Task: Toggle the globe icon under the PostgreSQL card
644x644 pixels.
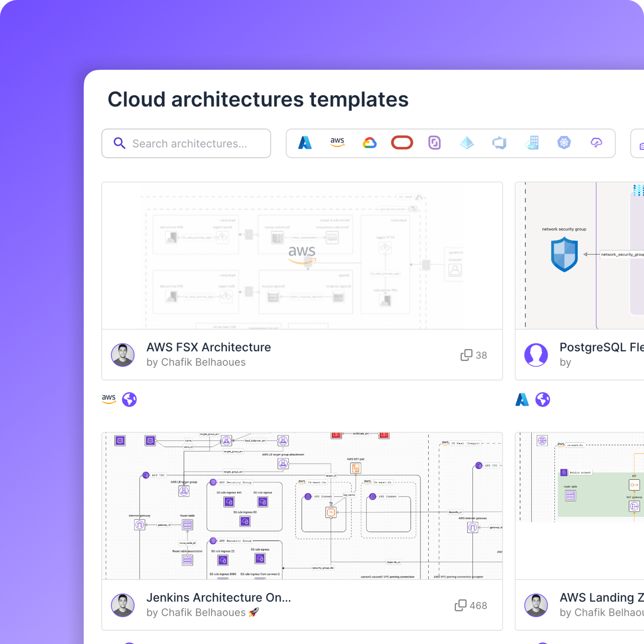Action: (x=542, y=399)
